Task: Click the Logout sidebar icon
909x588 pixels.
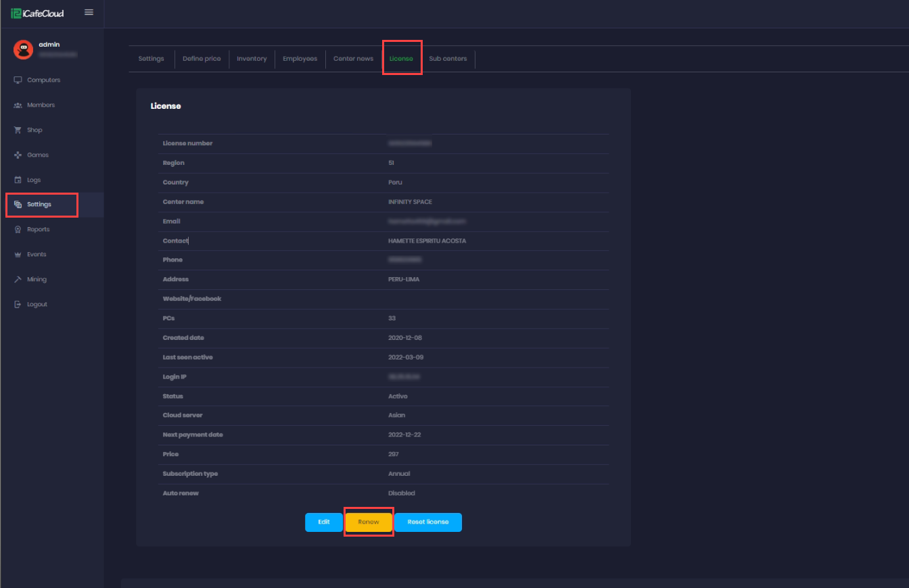Action: [18, 304]
